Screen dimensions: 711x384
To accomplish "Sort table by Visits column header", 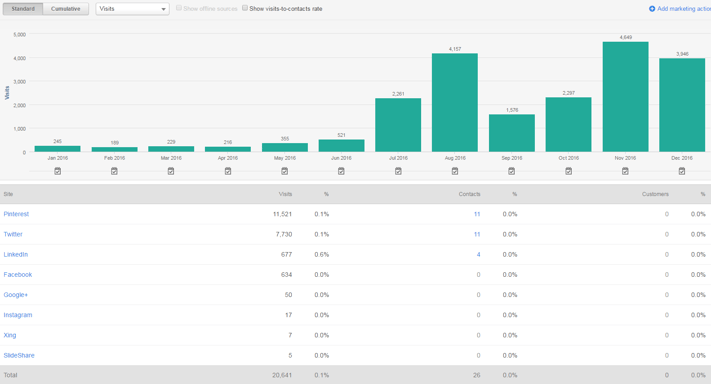I will (x=285, y=194).
